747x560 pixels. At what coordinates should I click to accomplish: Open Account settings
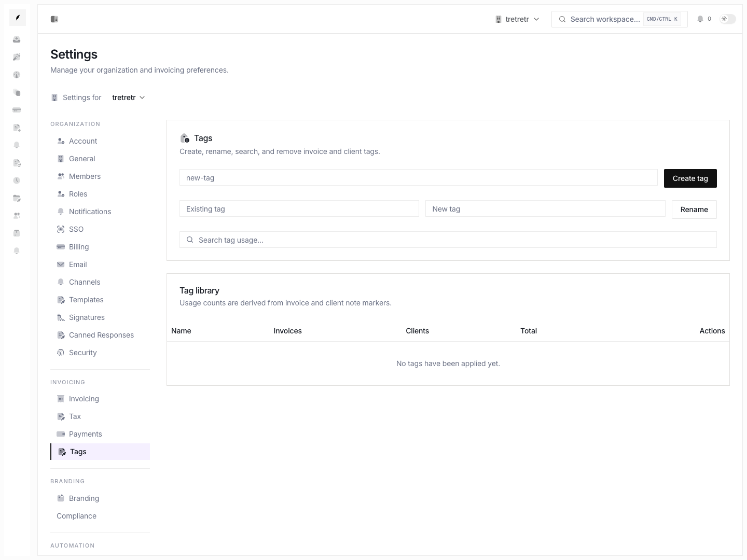tap(100, 141)
